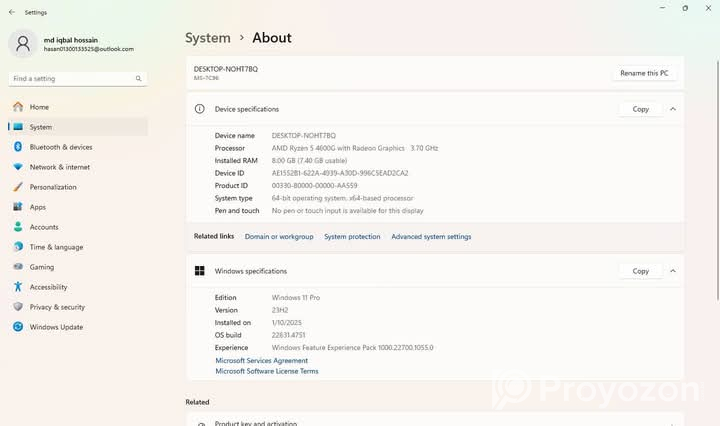This screenshot has width=720, height=426.
Task: Click the Windows Update sync icon
Action: point(18,326)
